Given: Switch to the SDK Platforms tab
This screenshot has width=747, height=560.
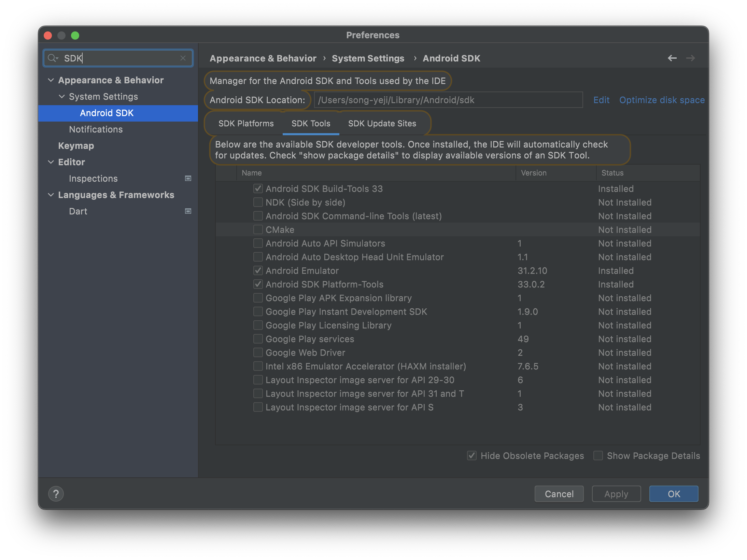Looking at the screenshot, I should (x=246, y=124).
